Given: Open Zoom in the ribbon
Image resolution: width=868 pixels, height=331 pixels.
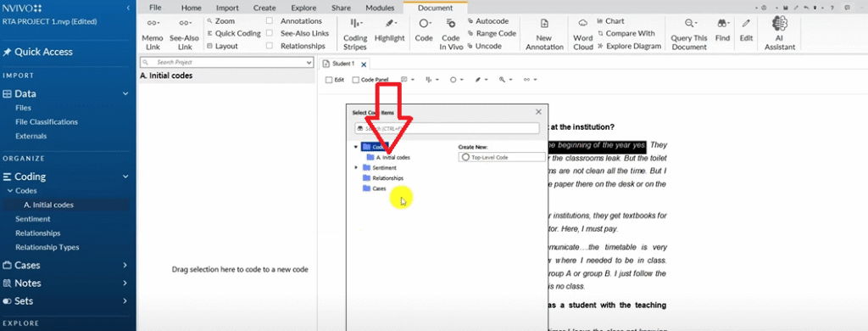Looking at the screenshot, I should click(x=220, y=20).
